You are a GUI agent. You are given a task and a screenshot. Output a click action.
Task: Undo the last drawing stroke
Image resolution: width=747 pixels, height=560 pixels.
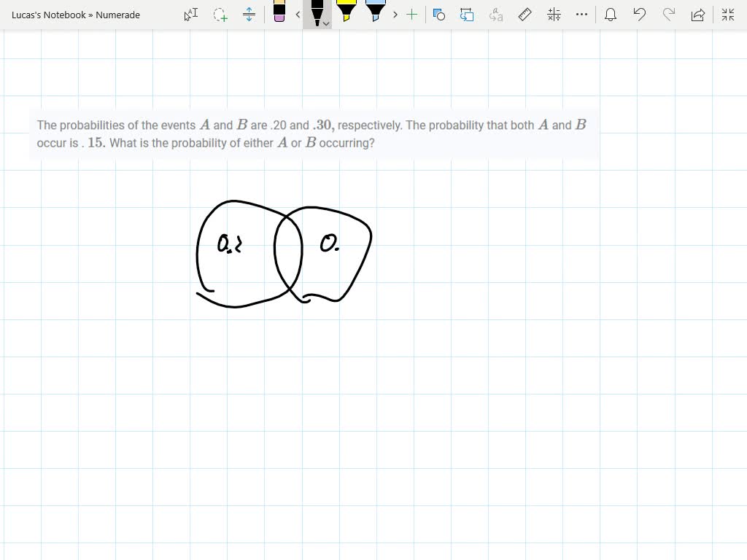click(640, 15)
